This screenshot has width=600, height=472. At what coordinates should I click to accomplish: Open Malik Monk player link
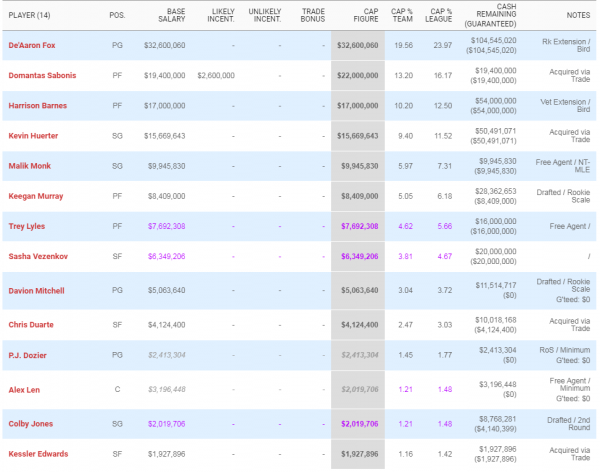(31, 163)
